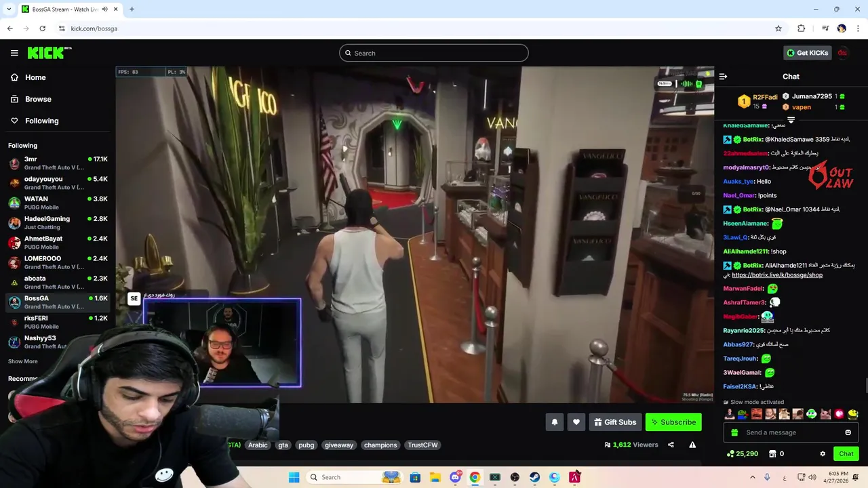Open a new Chrome tab
Screen dimensions: 868x488
pos(132,9)
